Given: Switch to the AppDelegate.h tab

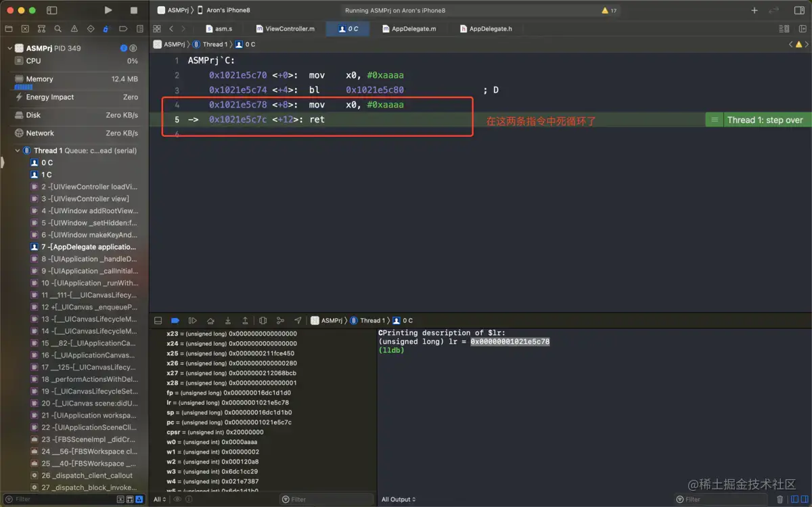Looking at the screenshot, I should coord(486,29).
